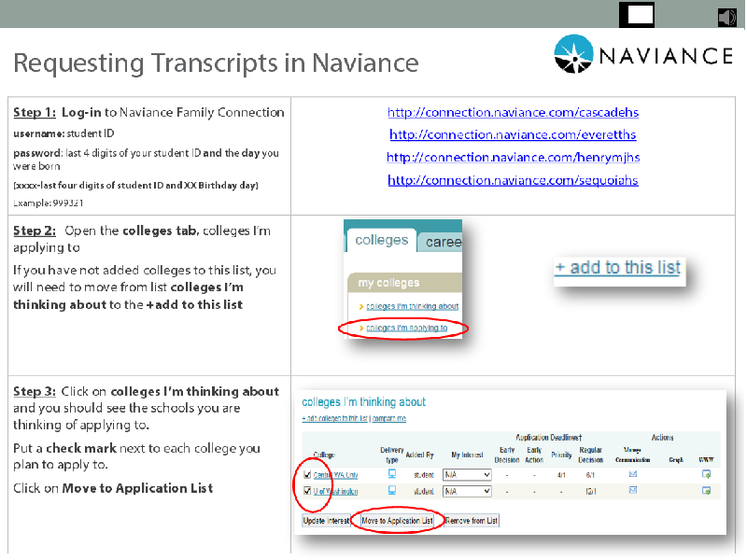747x560 pixels.
Task: Click the 4/1 priority deadline cell
Action: (561, 475)
